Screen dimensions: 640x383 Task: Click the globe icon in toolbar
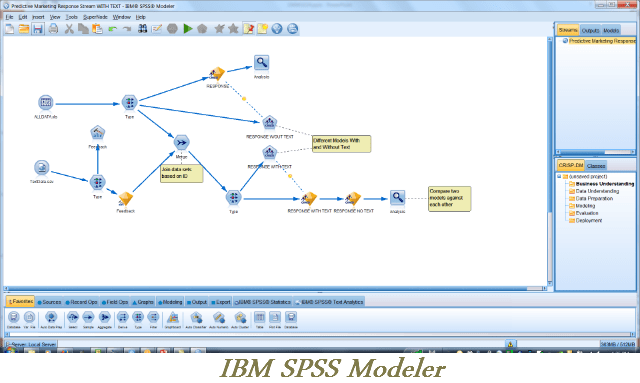click(x=277, y=29)
